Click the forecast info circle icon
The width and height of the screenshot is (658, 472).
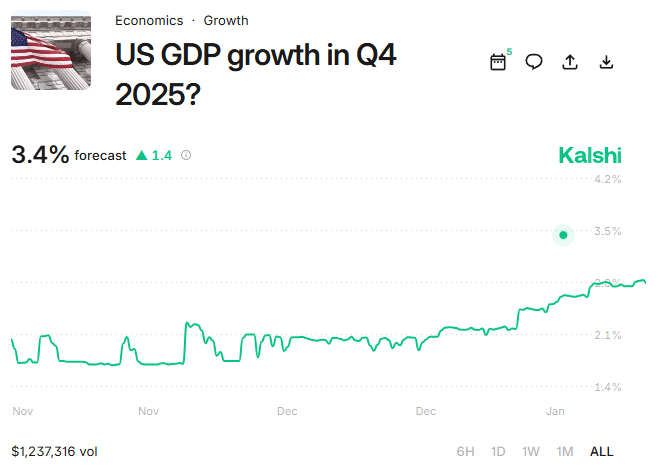tap(186, 155)
